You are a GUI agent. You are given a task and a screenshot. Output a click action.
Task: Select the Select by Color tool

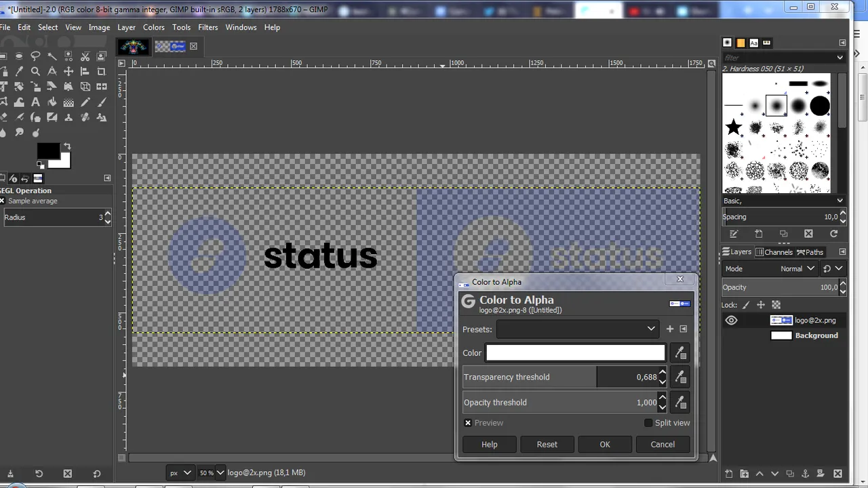coord(68,56)
